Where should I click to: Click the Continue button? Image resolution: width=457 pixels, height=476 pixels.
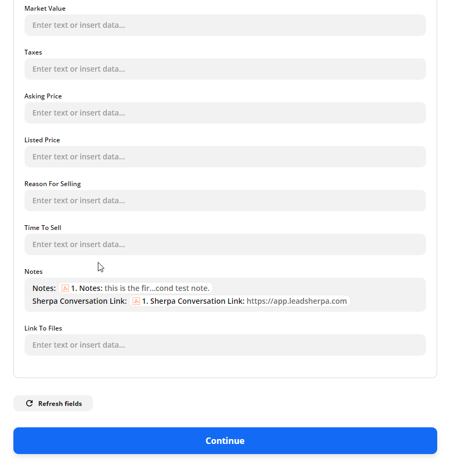pos(225,441)
